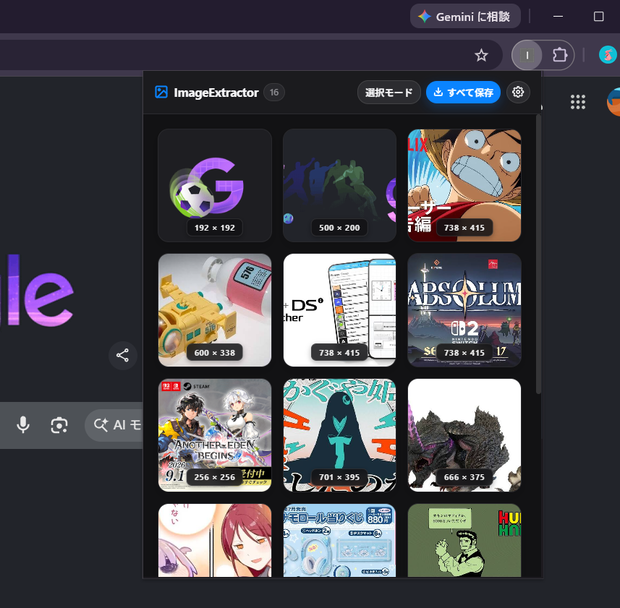Enable selection mode (選択モード)
Image resolution: width=620 pixels, height=608 pixels.
[x=389, y=92]
